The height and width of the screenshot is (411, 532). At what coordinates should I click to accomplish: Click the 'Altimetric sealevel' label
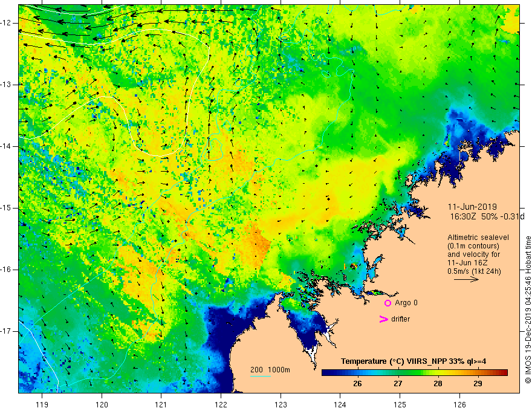[x=478, y=238]
